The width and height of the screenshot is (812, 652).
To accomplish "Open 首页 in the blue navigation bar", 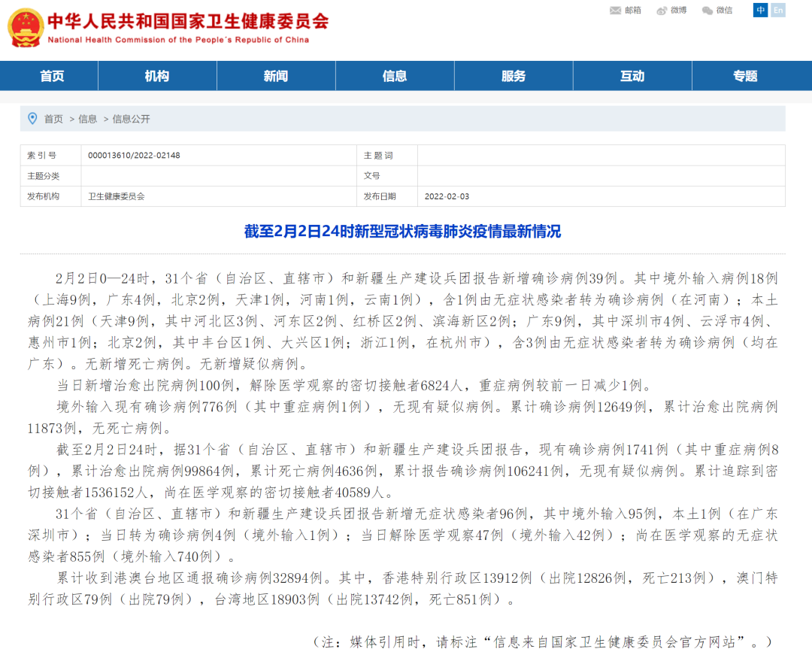I will 52,76.
